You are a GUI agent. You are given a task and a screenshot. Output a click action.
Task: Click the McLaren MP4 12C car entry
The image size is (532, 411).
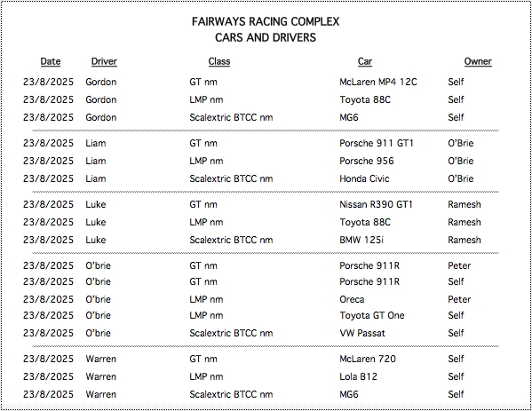(x=378, y=82)
